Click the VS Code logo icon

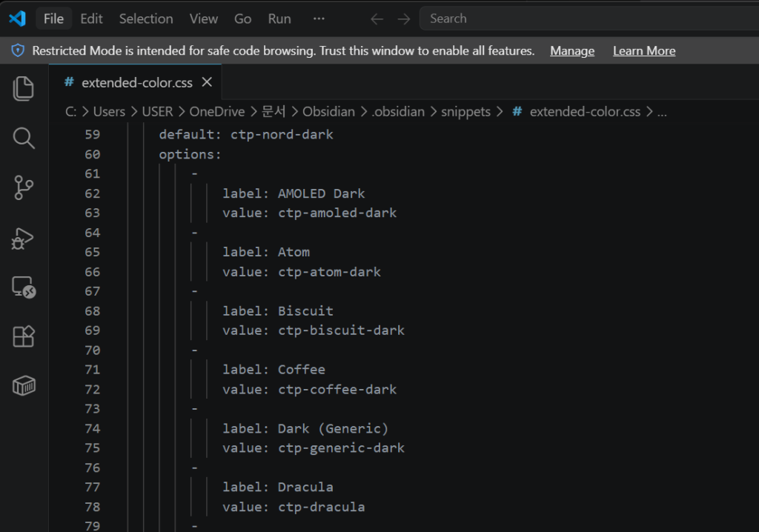coord(18,19)
